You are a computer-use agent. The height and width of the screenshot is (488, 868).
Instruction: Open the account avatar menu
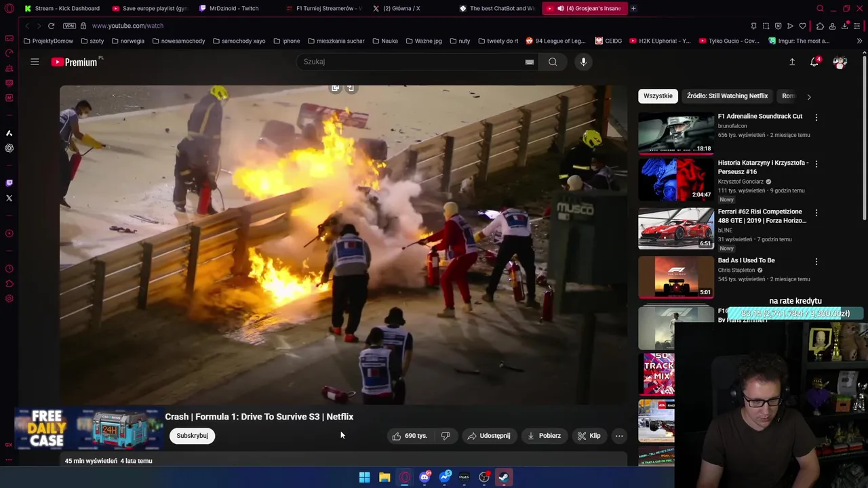pyautogui.click(x=840, y=62)
